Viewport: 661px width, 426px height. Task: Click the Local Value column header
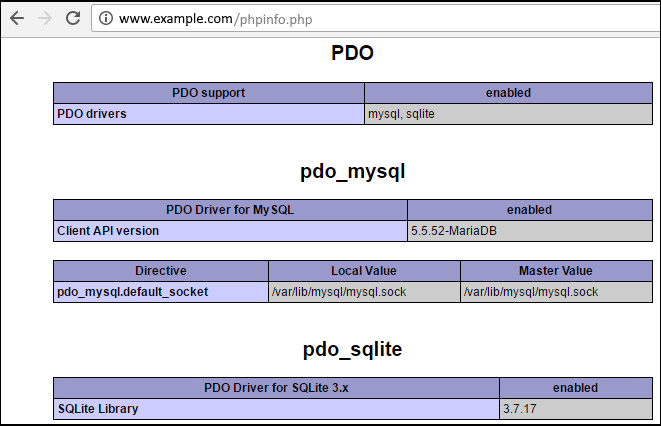pyautogui.click(x=364, y=270)
